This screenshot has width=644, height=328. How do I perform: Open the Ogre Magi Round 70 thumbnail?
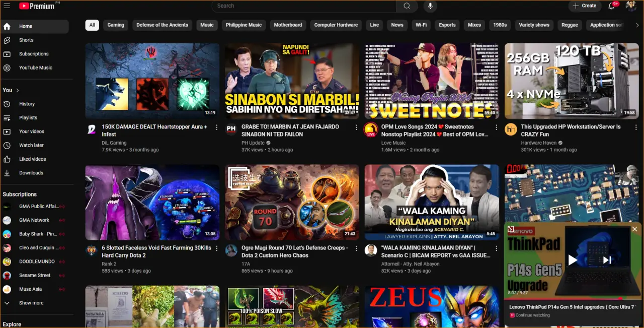pos(292,202)
